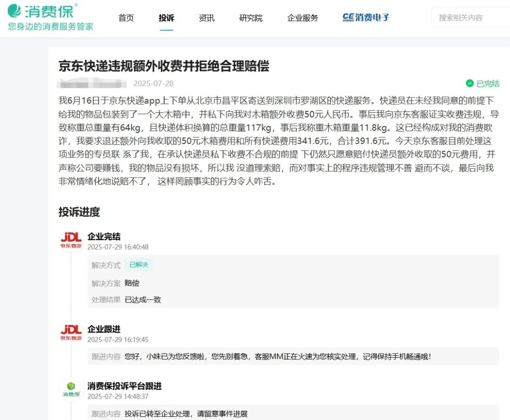The image size is (510, 420).
Task: Click the 已解决 status tag
Action: (x=139, y=265)
